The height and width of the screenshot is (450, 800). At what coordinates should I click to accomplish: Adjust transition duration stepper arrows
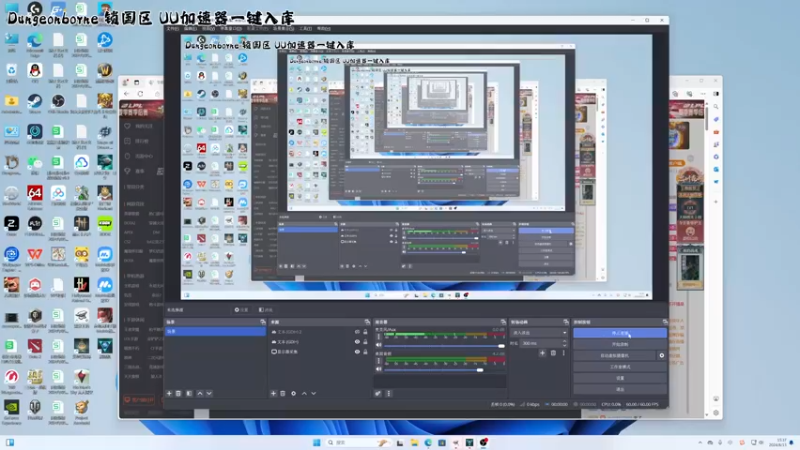pyautogui.click(x=564, y=343)
